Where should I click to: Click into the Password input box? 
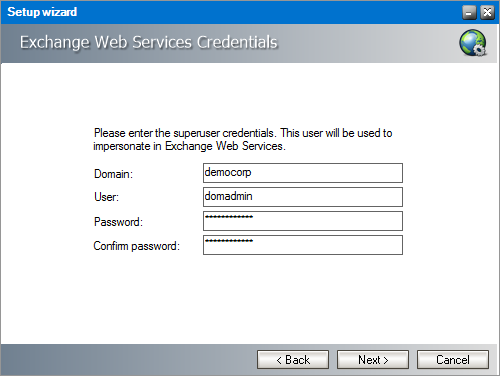point(303,221)
